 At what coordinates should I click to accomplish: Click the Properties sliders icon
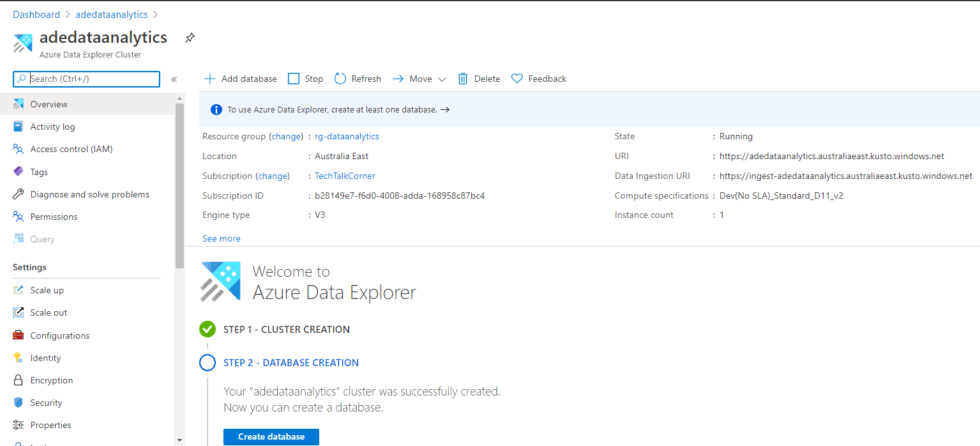coord(19,425)
